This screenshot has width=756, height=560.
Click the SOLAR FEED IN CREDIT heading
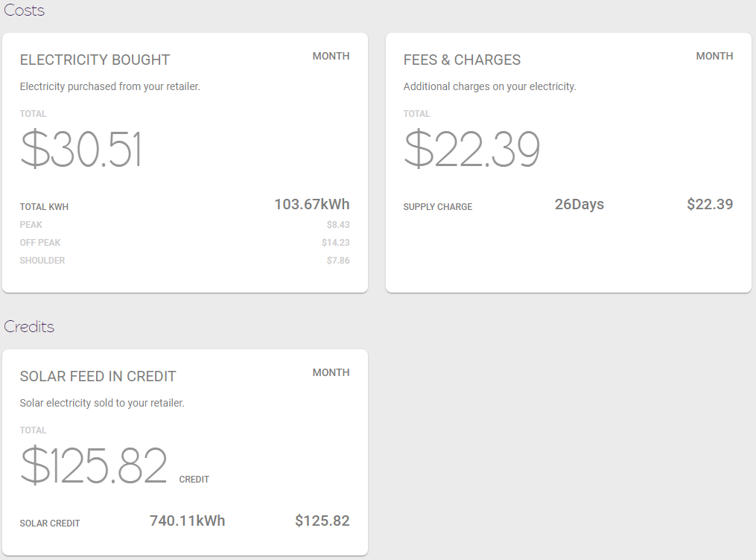(x=98, y=376)
